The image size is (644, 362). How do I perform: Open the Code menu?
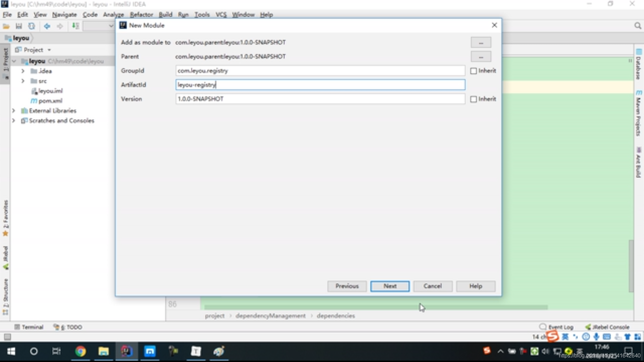tap(90, 14)
